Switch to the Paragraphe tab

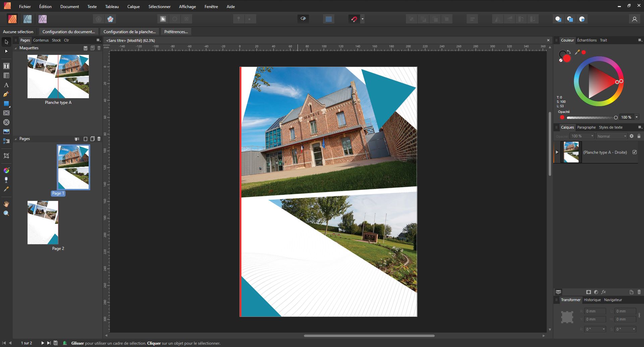[586, 127]
